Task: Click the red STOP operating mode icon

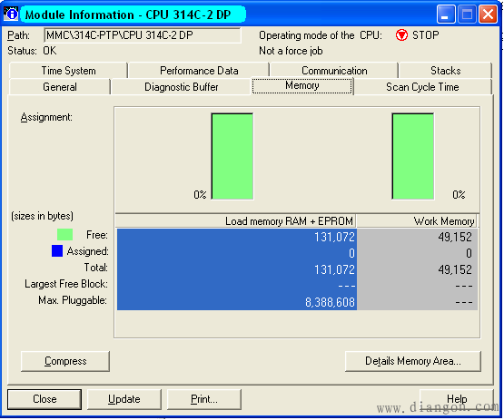Action: 401,35
